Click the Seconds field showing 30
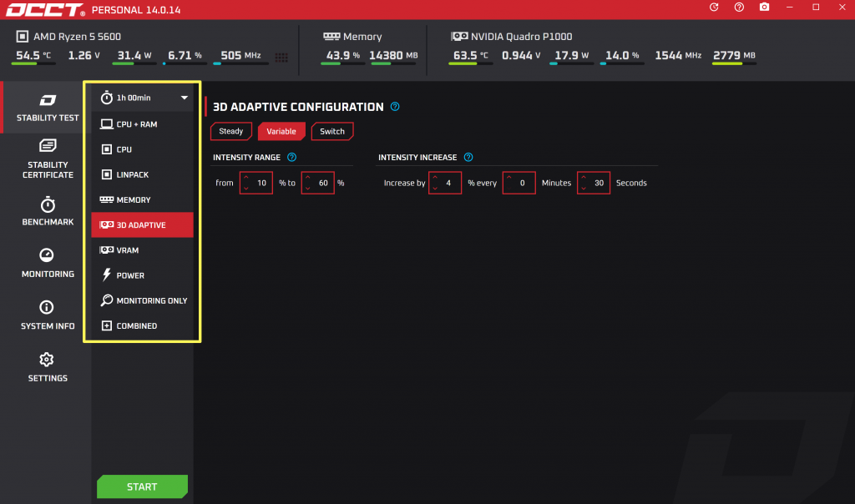Screen dimensions: 855x504 [x=594, y=183]
